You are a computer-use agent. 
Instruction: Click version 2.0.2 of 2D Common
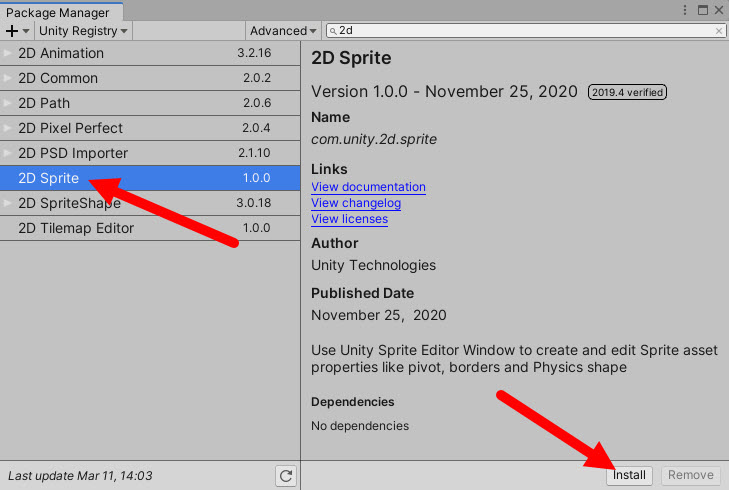pyautogui.click(x=257, y=78)
